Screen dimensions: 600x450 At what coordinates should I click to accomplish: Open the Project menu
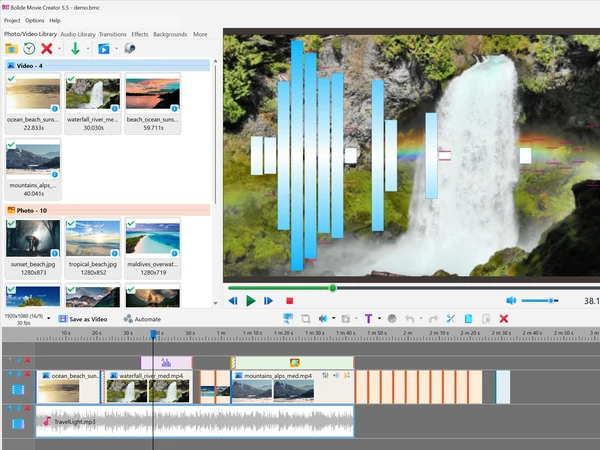12,21
